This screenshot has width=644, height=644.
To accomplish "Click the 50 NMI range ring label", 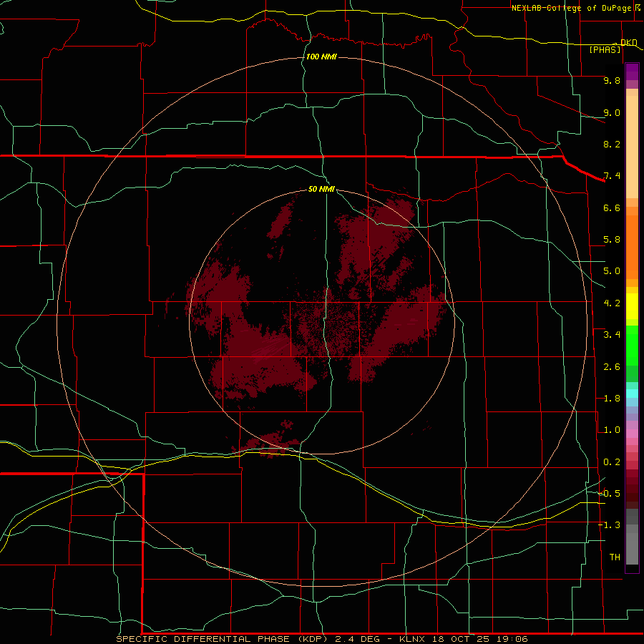I will 321,189.
